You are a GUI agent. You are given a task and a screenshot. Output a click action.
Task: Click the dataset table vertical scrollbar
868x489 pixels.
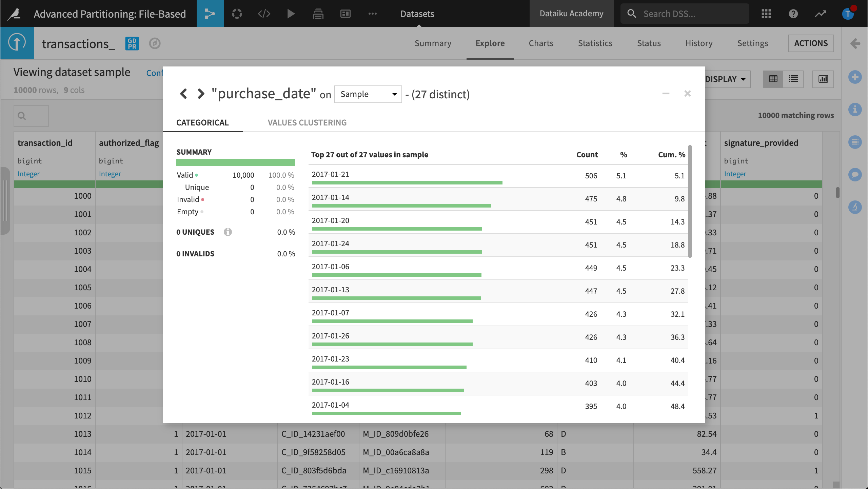click(x=837, y=193)
